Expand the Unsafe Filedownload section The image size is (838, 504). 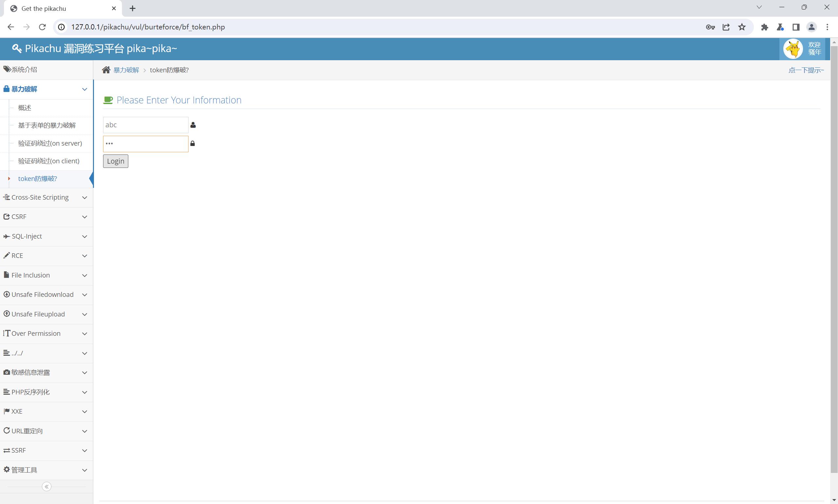tap(46, 295)
